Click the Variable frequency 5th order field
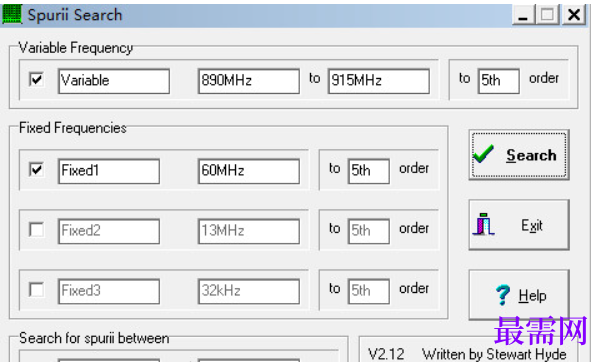The height and width of the screenshot is (362, 606). (499, 81)
